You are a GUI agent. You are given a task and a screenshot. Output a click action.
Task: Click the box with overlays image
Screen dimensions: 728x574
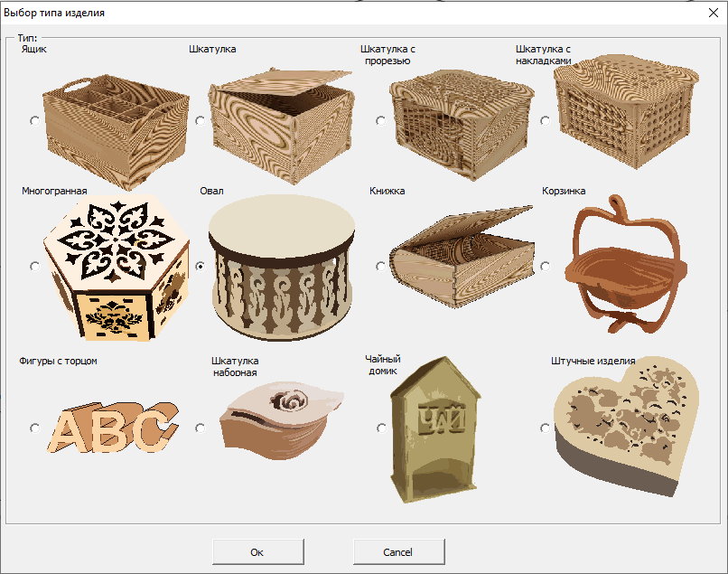point(627,111)
